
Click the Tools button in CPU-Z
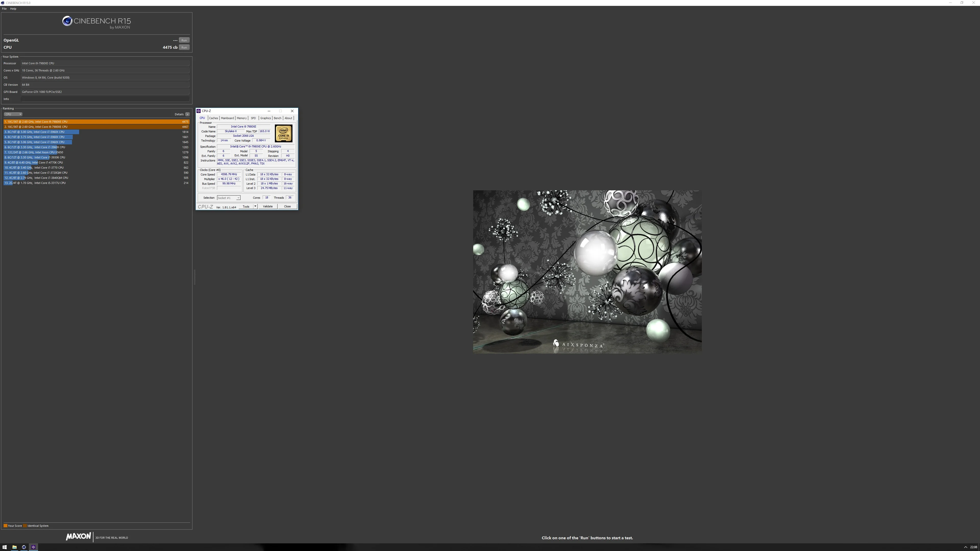pyautogui.click(x=246, y=206)
